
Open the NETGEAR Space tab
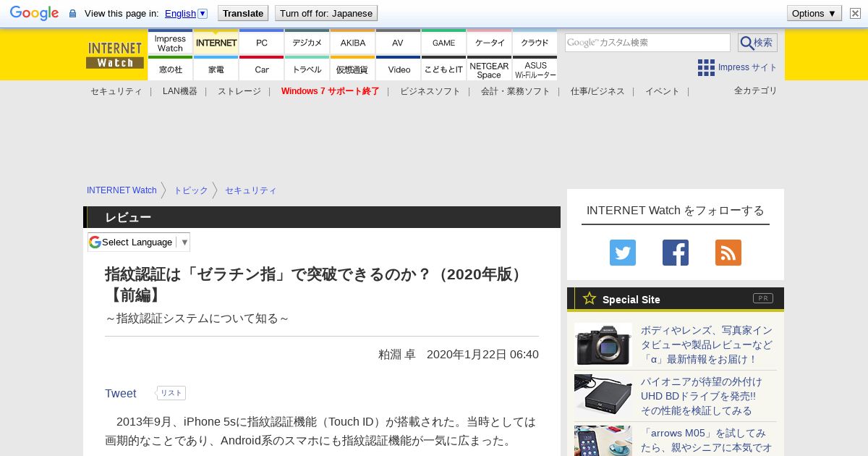[x=490, y=69]
